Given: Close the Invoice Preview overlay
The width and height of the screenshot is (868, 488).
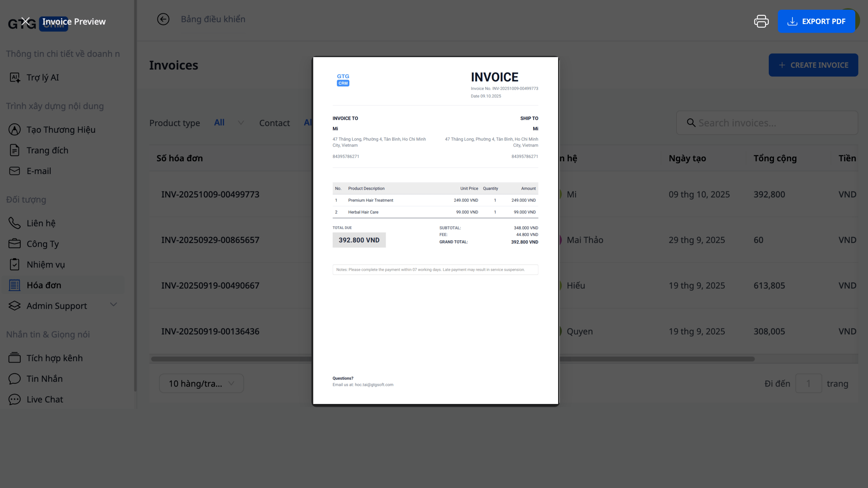Looking at the screenshot, I should click(25, 21).
